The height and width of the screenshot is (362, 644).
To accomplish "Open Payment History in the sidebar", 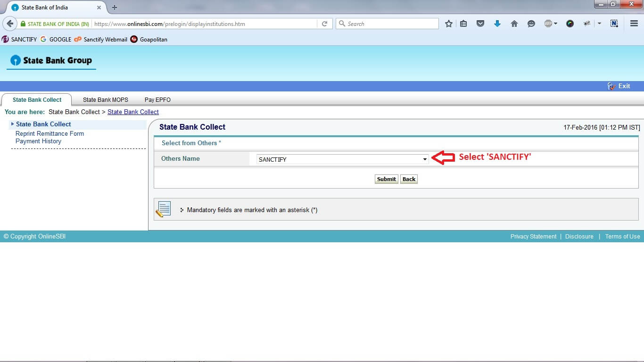I will (x=38, y=141).
